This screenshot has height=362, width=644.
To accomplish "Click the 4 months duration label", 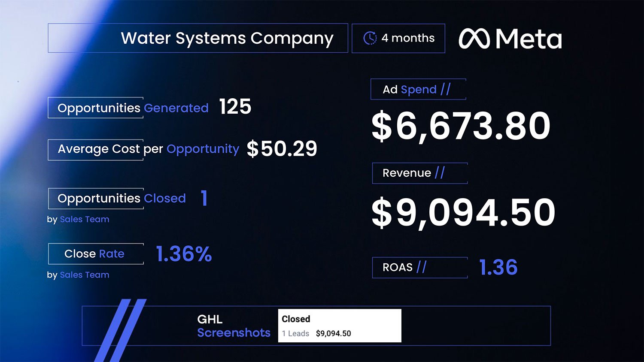I will coord(408,38).
